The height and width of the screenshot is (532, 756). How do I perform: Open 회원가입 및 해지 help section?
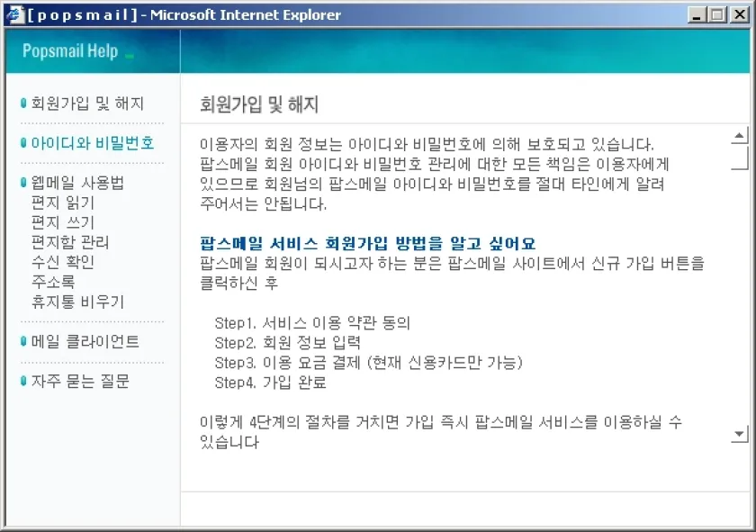point(87,104)
